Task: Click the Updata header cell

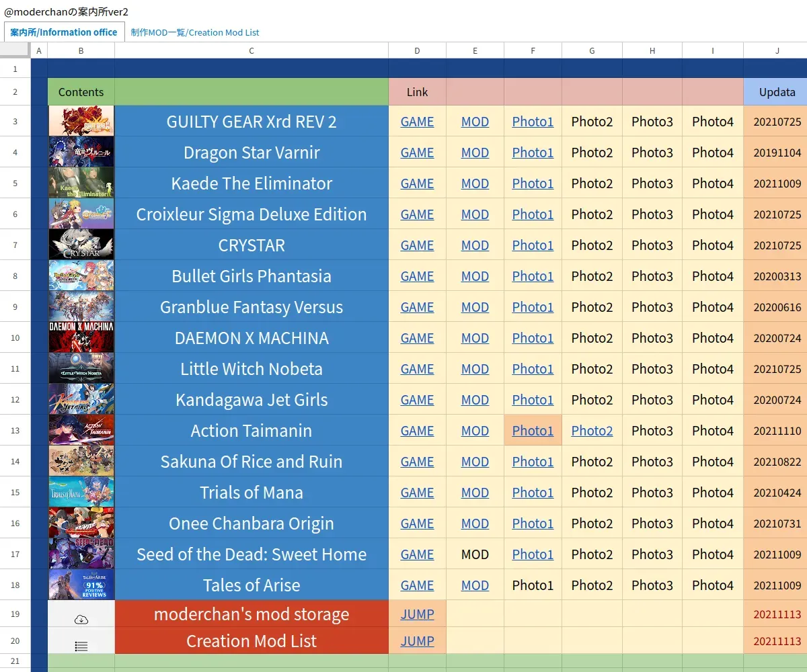Action: coord(777,92)
